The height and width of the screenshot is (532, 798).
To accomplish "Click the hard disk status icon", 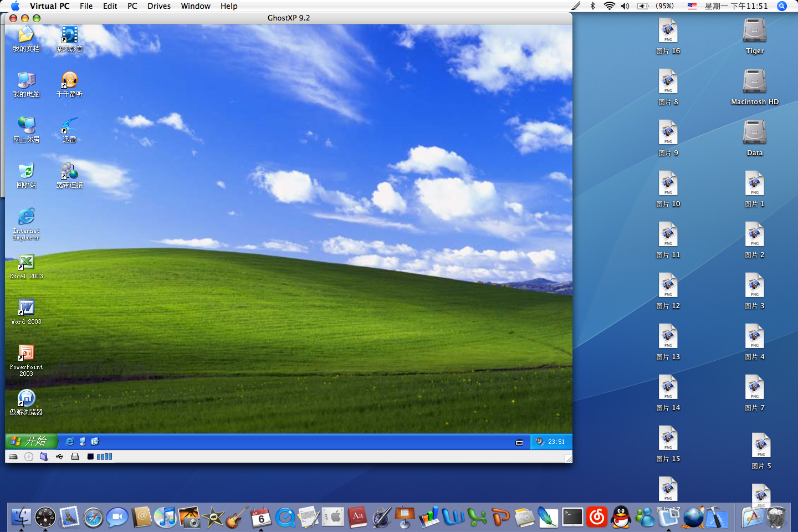I will pyautogui.click(x=13, y=457).
